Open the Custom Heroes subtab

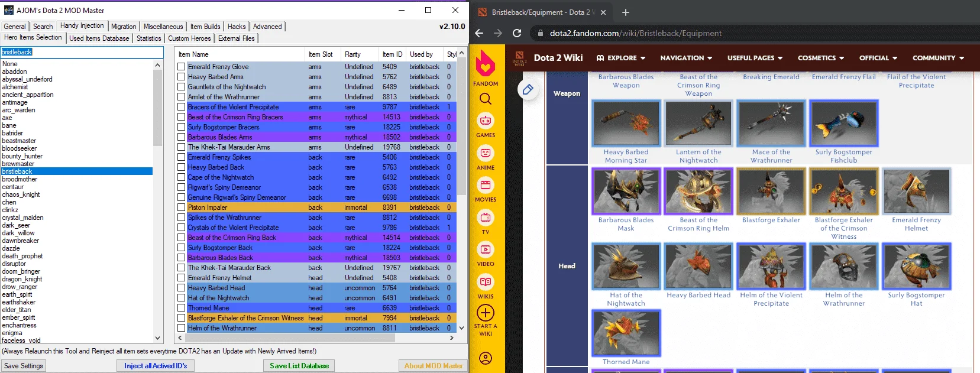(189, 38)
